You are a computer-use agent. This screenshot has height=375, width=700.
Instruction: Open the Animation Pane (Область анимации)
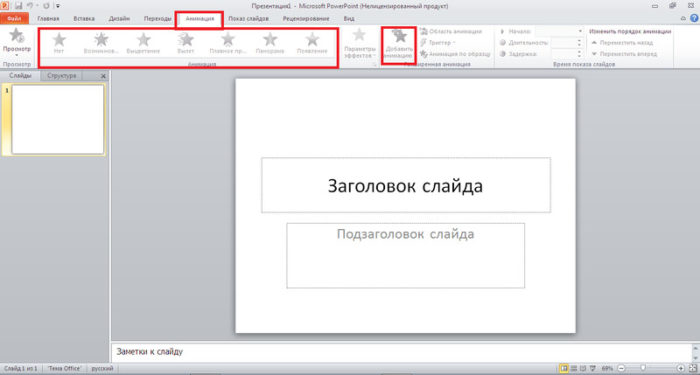451,32
